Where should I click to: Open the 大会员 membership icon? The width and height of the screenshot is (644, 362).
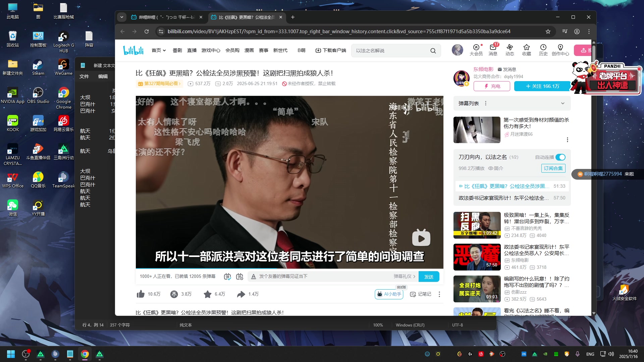[476, 50]
